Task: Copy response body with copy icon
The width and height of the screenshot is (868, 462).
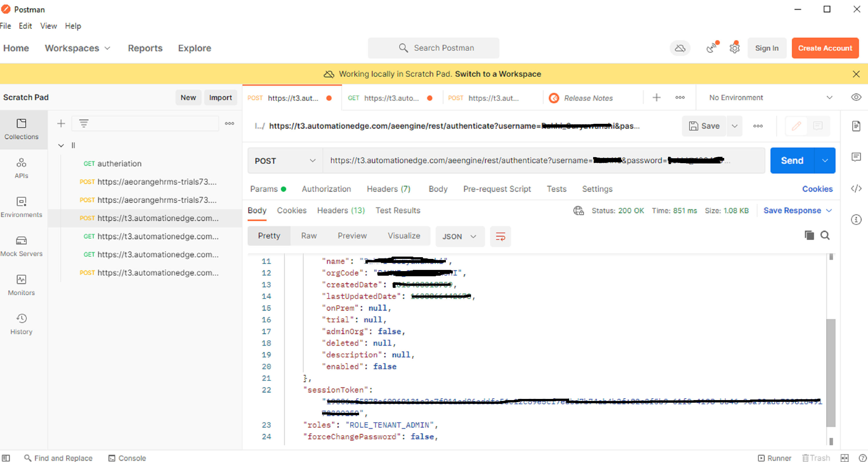Action: point(809,235)
